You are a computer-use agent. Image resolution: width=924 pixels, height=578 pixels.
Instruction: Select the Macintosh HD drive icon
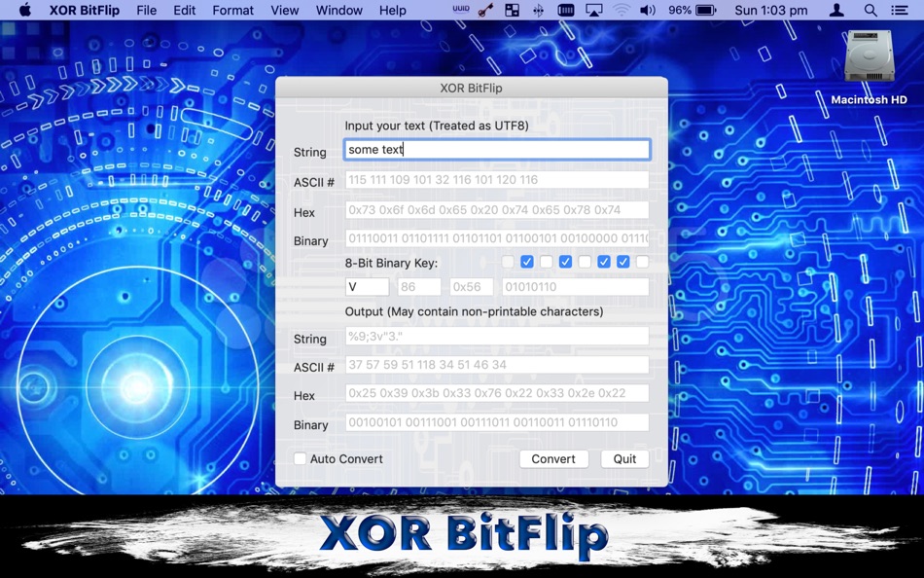pos(870,56)
